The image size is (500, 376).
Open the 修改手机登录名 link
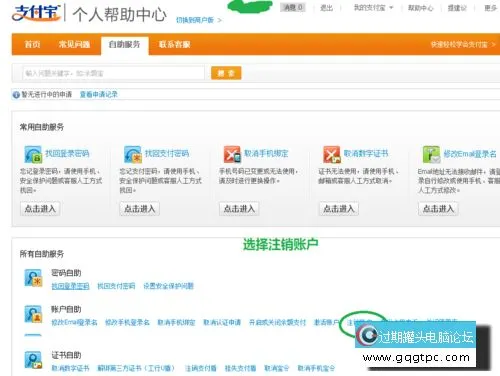point(127,322)
